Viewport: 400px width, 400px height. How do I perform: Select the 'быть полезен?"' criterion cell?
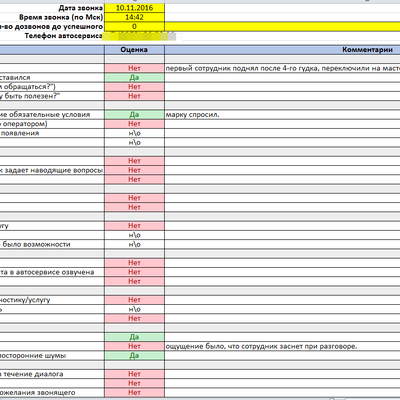[52, 96]
